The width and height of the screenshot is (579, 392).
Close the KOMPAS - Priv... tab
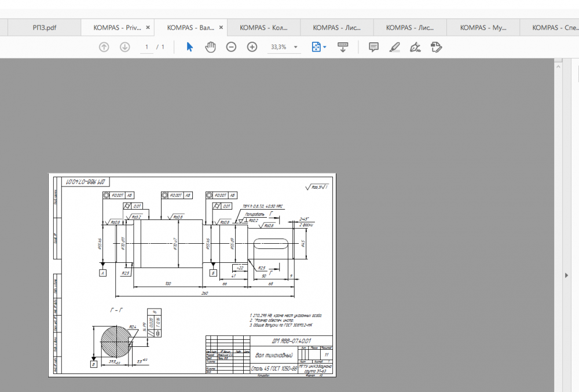pos(148,27)
